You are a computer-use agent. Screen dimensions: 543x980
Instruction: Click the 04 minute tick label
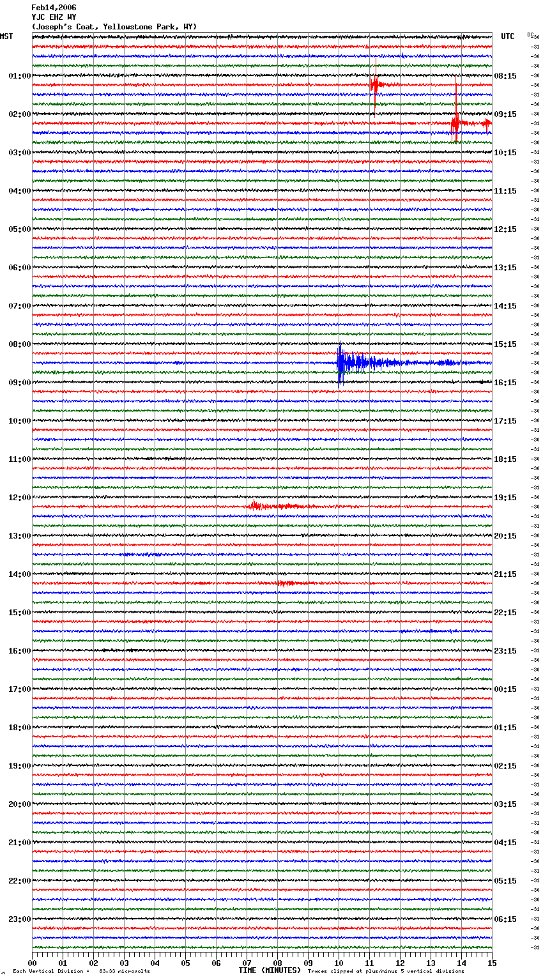(x=155, y=963)
